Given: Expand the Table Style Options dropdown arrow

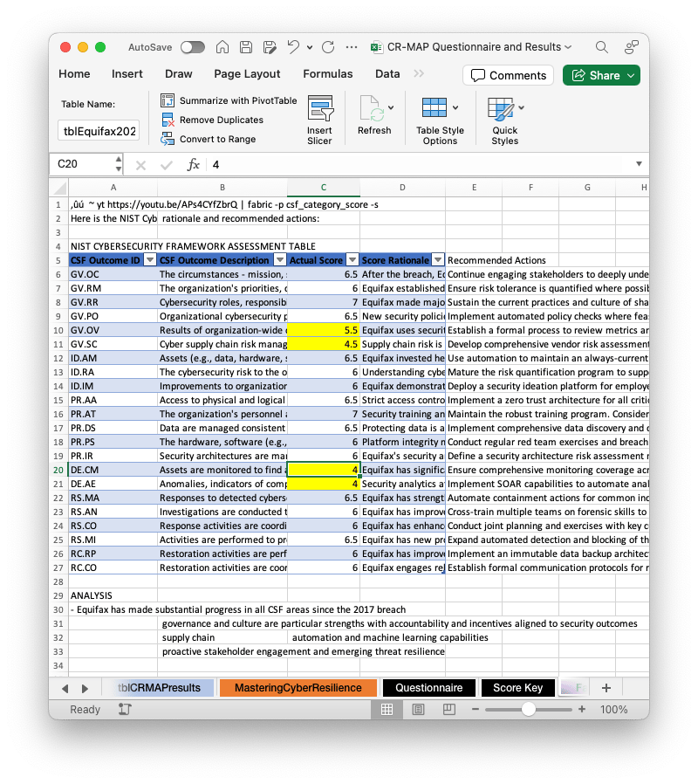Looking at the screenshot, I should pyautogui.click(x=455, y=107).
